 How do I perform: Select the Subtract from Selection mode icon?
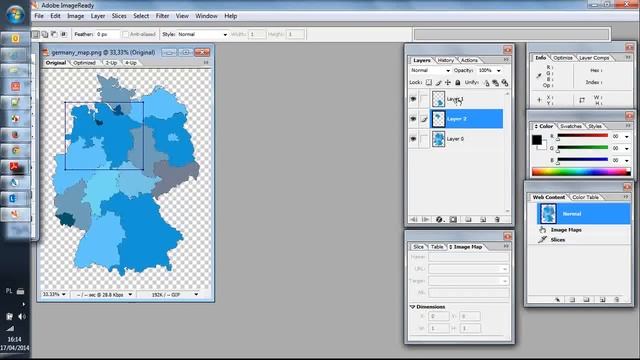[54, 34]
